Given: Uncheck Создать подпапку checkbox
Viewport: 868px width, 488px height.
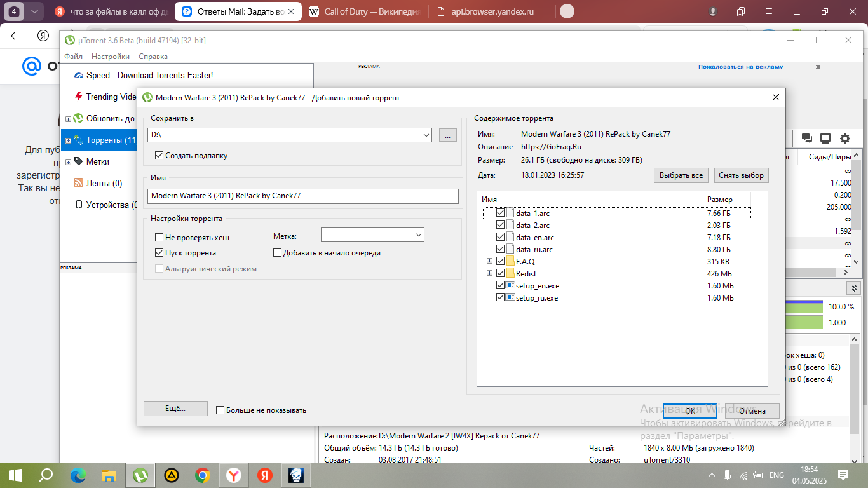Looking at the screenshot, I should 159,155.
